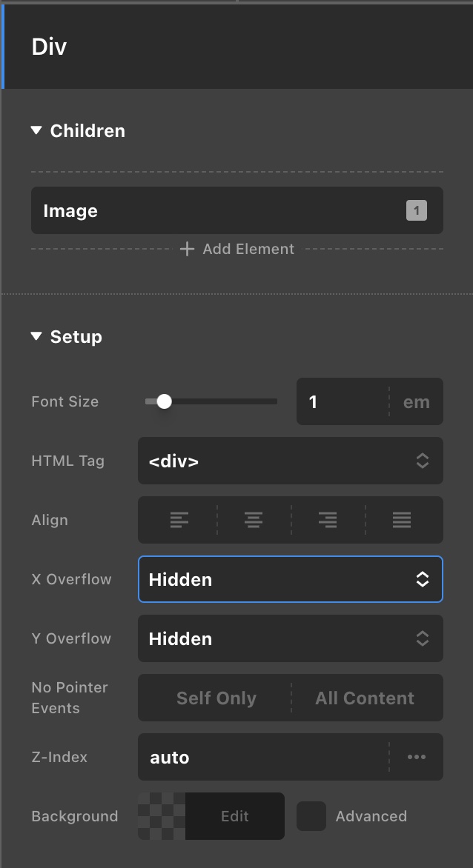
Task: Open the HTML Tag dropdown
Action: pos(290,461)
